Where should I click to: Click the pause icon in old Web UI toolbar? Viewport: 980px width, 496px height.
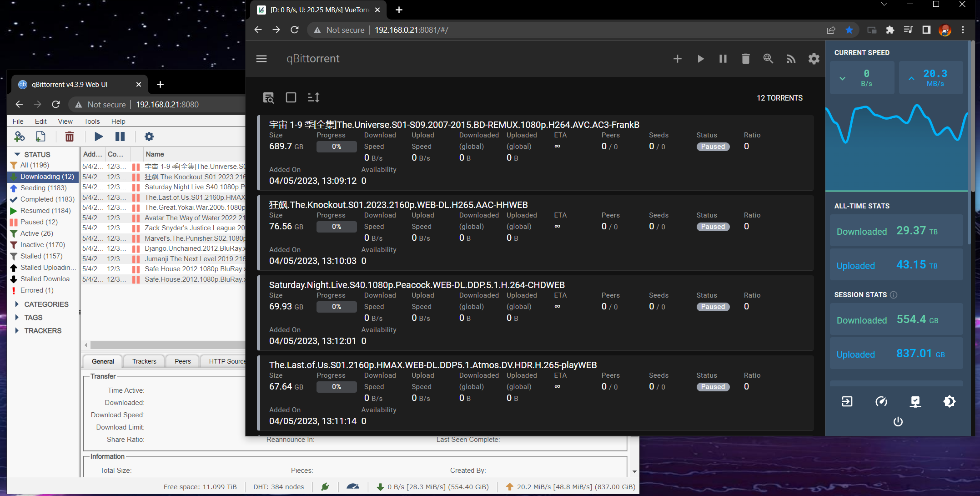pyautogui.click(x=120, y=137)
